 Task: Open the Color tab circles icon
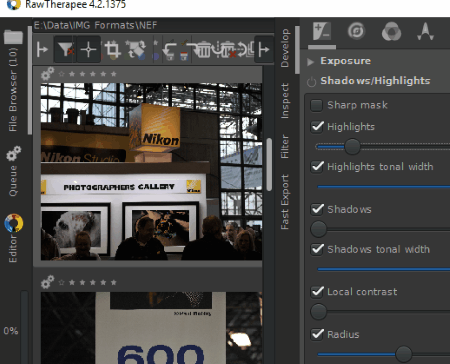point(391,32)
